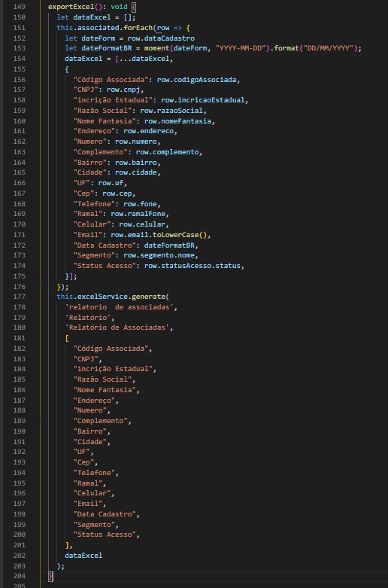Viewport: 388px width, 588px height.
Task: Click the opening bracket on line 181
Action: coord(67,338)
